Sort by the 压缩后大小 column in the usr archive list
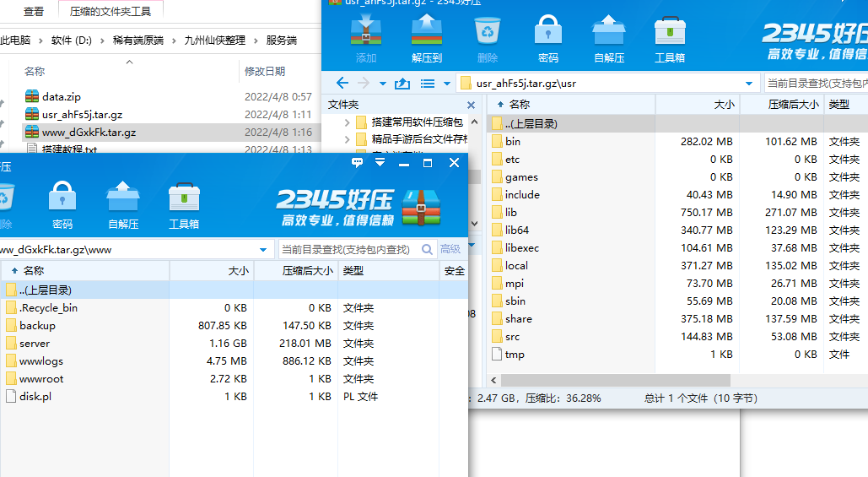This screenshot has width=868, height=477. (x=782, y=104)
